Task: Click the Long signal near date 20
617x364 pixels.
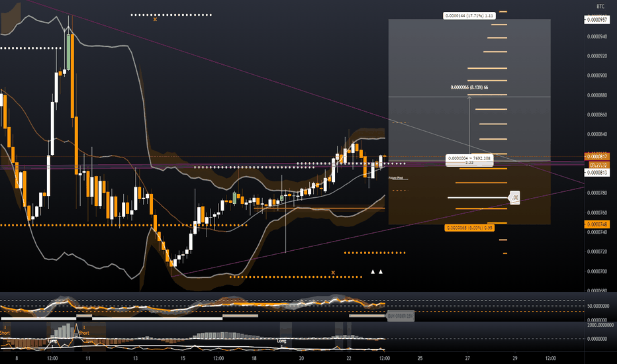Action: click(x=282, y=341)
